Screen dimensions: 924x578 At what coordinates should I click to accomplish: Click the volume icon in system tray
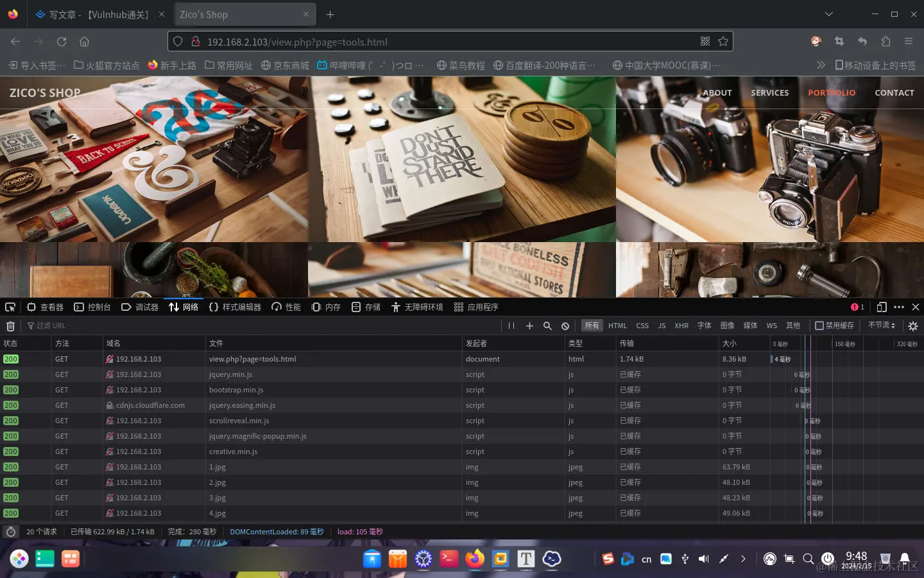(x=704, y=559)
